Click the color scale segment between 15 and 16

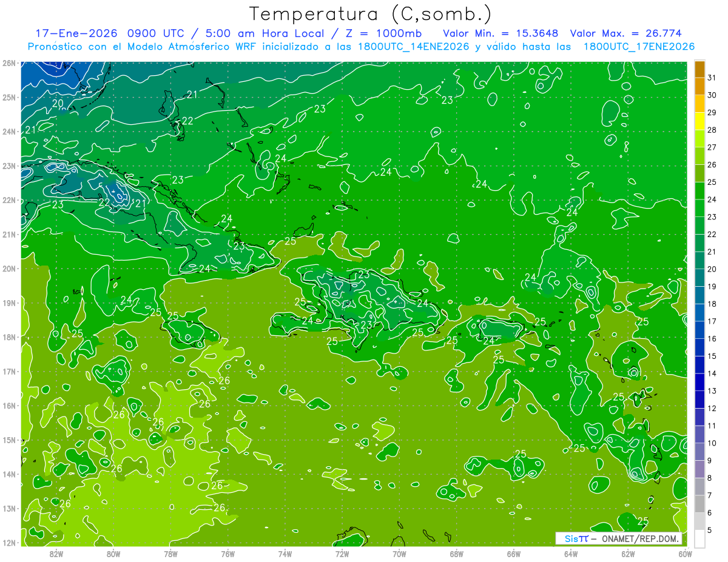(699, 347)
